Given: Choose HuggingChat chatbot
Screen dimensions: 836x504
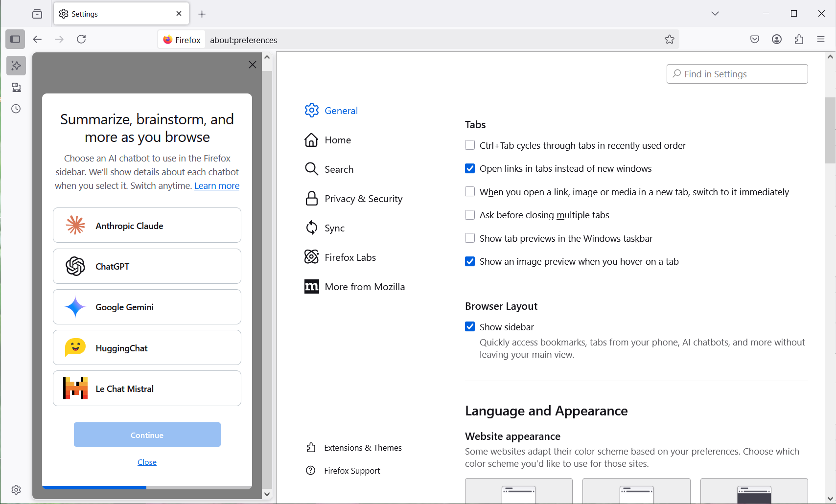Looking at the screenshot, I should pos(147,347).
